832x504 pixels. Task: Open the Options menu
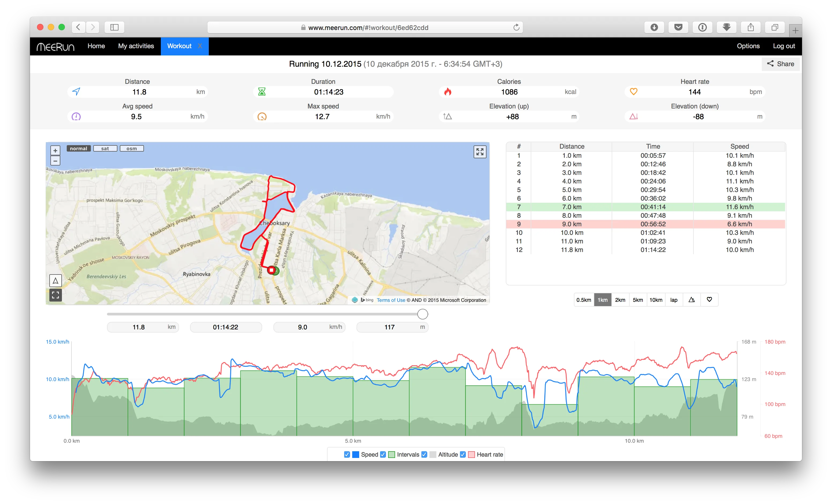[x=748, y=46]
